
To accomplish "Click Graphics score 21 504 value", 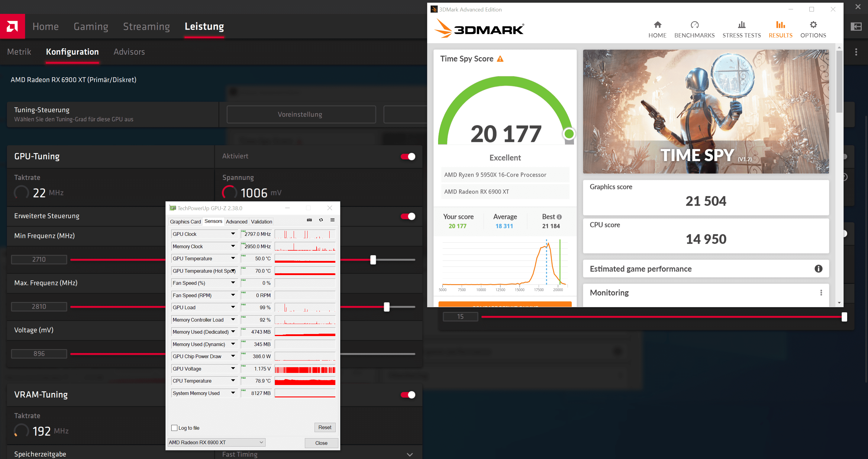I will [706, 201].
